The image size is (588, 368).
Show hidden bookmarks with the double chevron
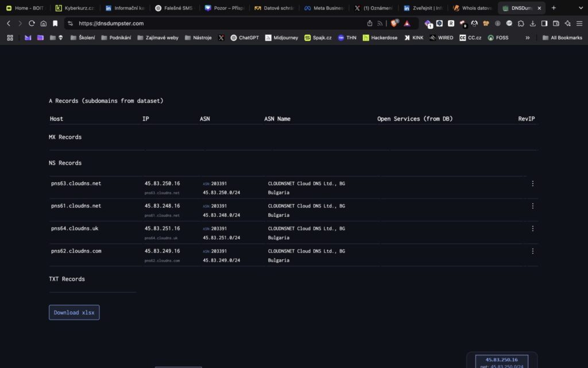click(x=528, y=37)
